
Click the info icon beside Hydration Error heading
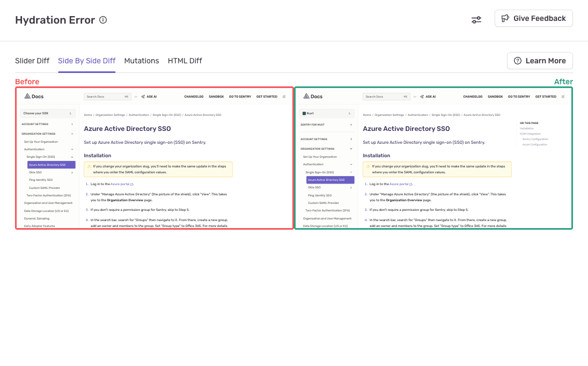coord(102,20)
